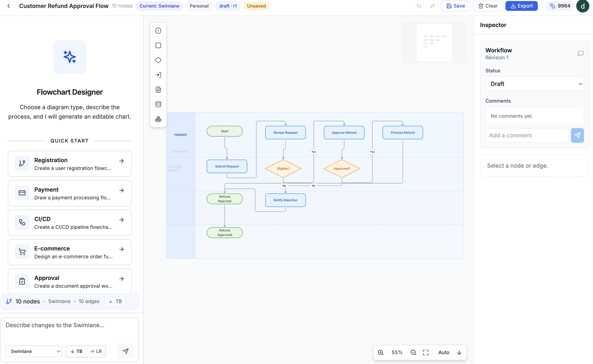The width and height of the screenshot is (593, 364).
Task: Click the TB badge in summary bar
Action: coord(115,301)
